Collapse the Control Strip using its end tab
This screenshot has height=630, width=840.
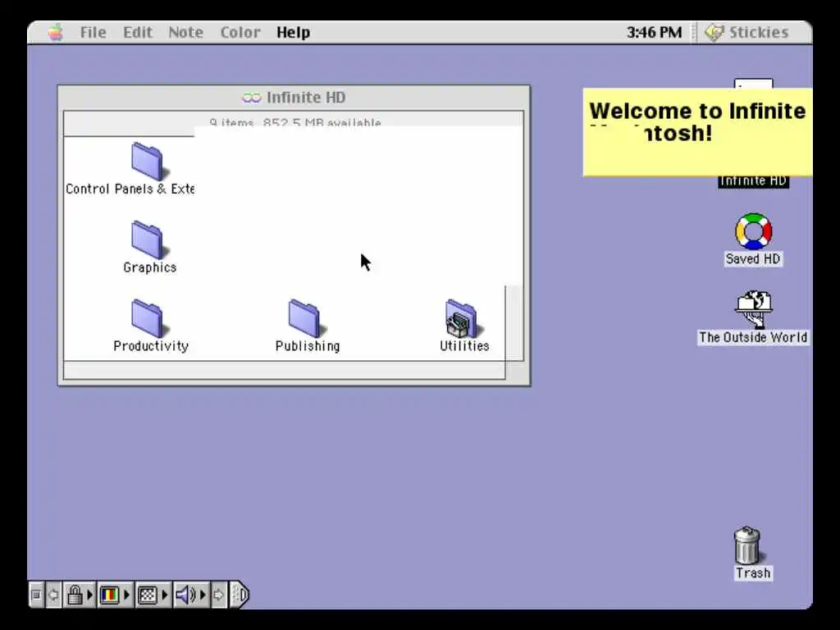240,595
